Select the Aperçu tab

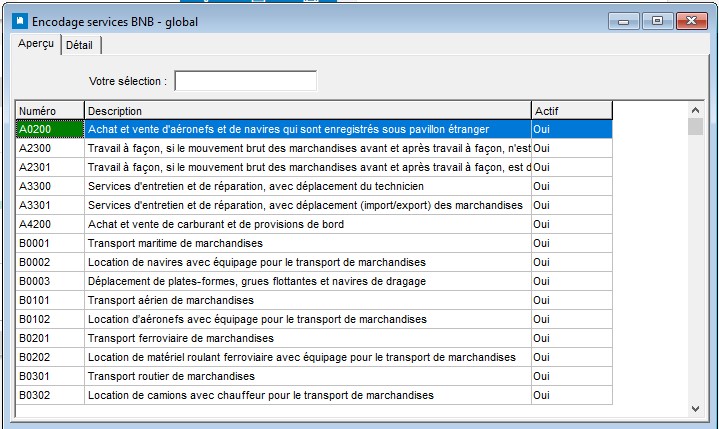36,44
